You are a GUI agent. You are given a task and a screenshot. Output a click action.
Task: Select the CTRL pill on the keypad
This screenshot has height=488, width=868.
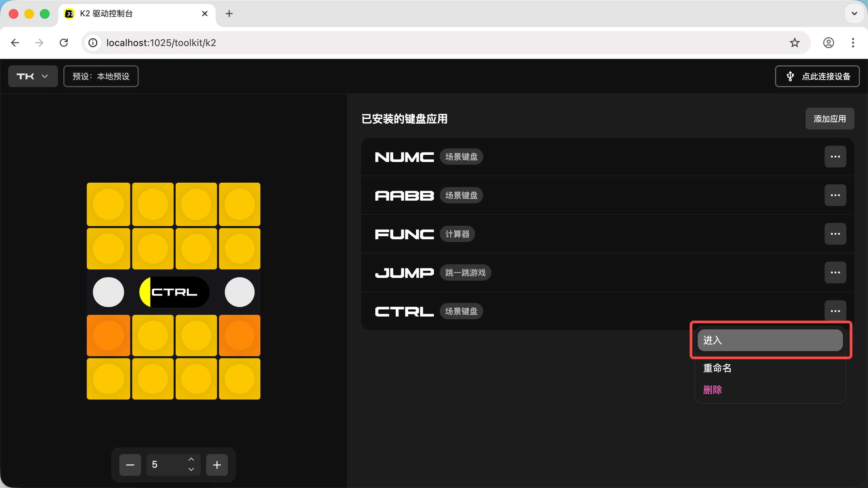(174, 292)
